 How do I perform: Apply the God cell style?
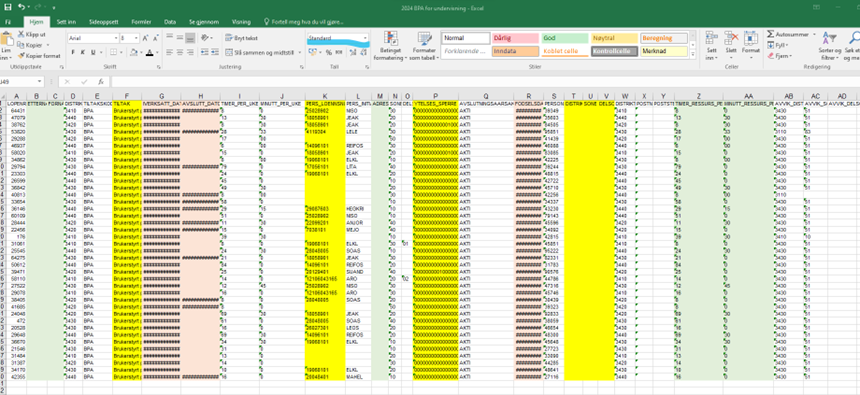[564, 38]
